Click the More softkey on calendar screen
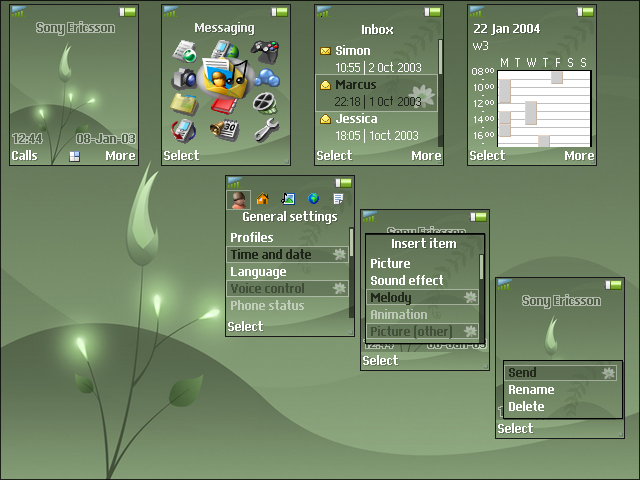This screenshot has height=480, width=640. point(579,156)
